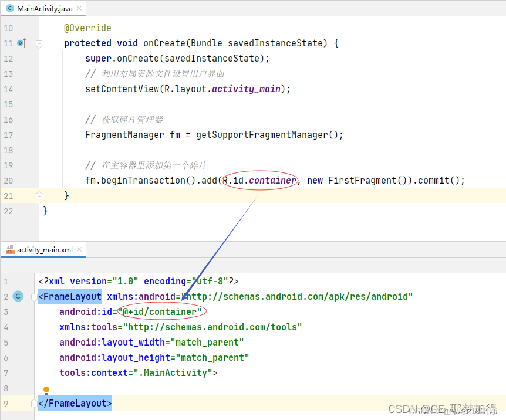Click the yellow intention lightbulb icon
This screenshot has width=506, height=420.
tap(46, 390)
